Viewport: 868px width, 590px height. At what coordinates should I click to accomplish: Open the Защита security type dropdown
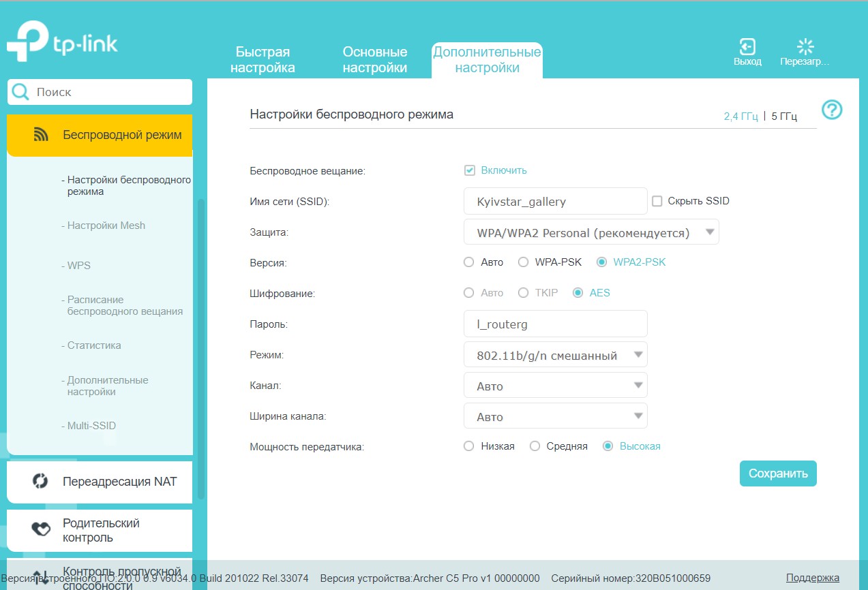(x=590, y=232)
